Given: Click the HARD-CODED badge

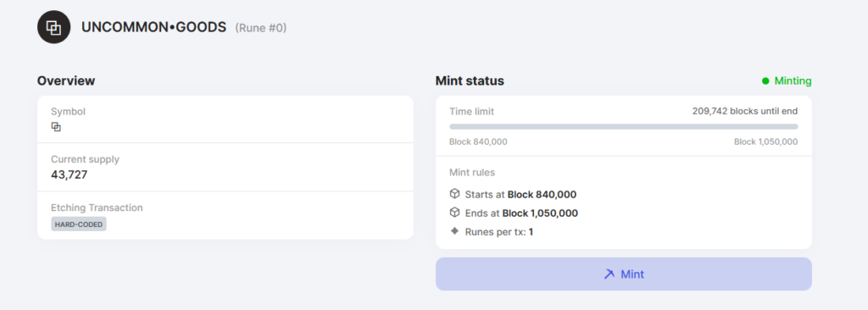Looking at the screenshot, I should click(79, 224).
